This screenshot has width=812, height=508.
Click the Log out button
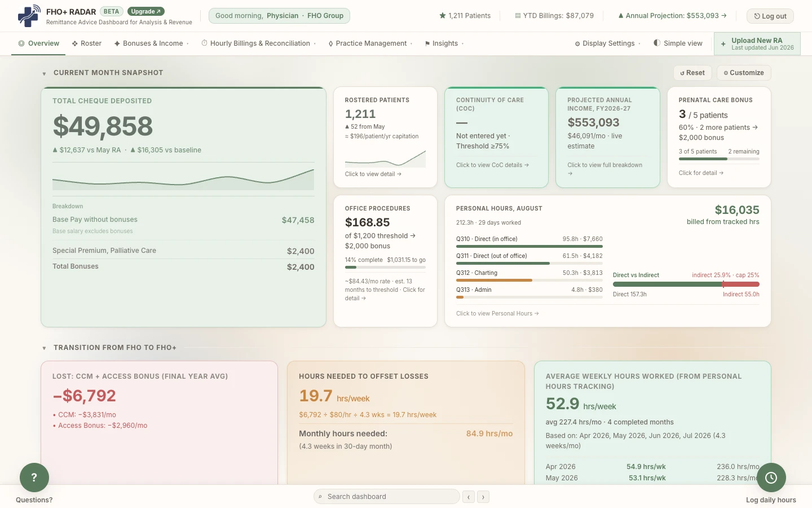(770, 16)
